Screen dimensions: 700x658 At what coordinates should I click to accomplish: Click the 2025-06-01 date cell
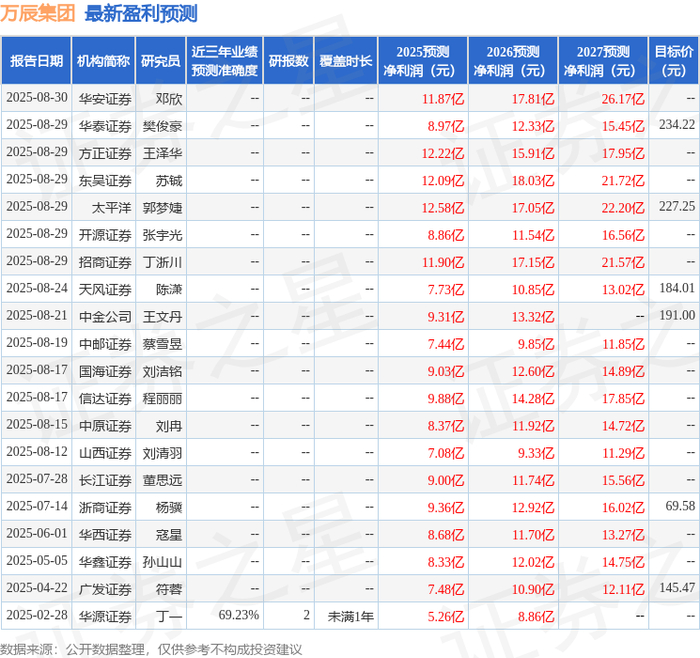pyautogui.click(x=37, y=533)
